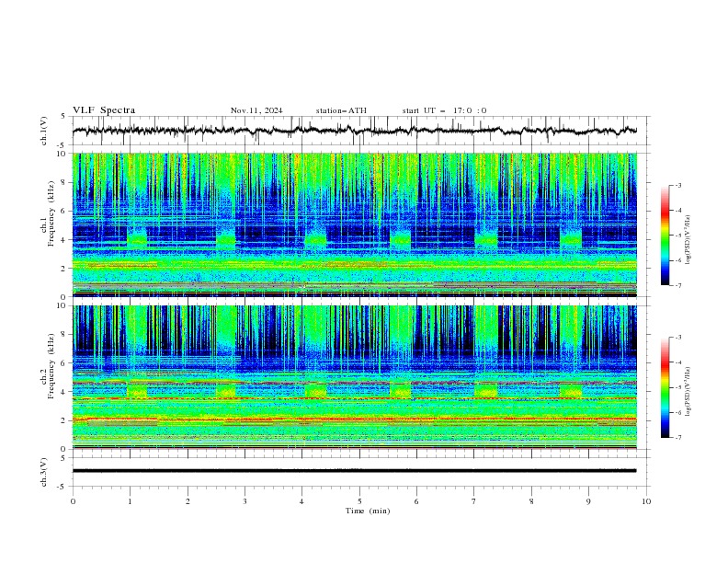Click the "-5" tick on lower colorbar
The image size is (728, 563).
(677, 387)
